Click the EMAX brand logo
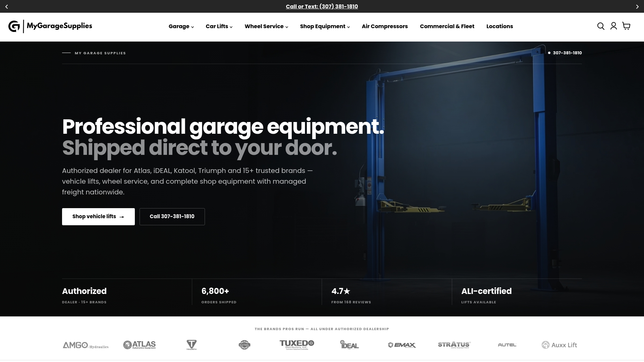The image size is (644, 362). click(x=402, y=345)
